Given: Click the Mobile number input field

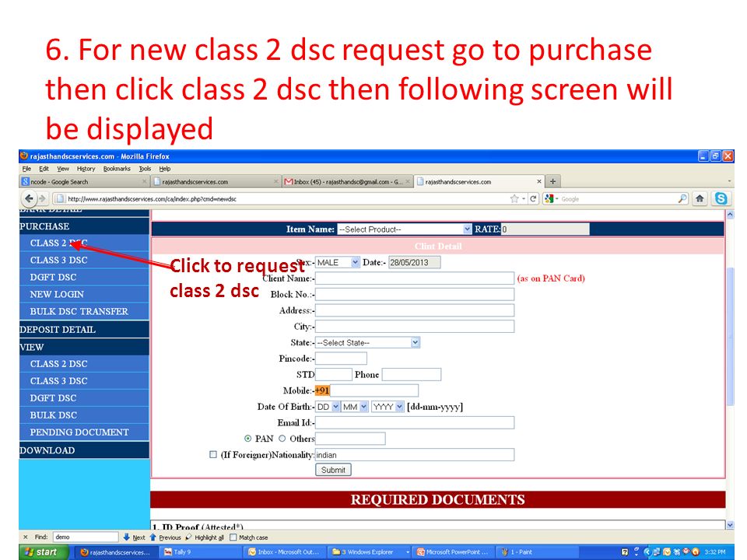Looking at the screenshot, I should [x=374, y=390].
